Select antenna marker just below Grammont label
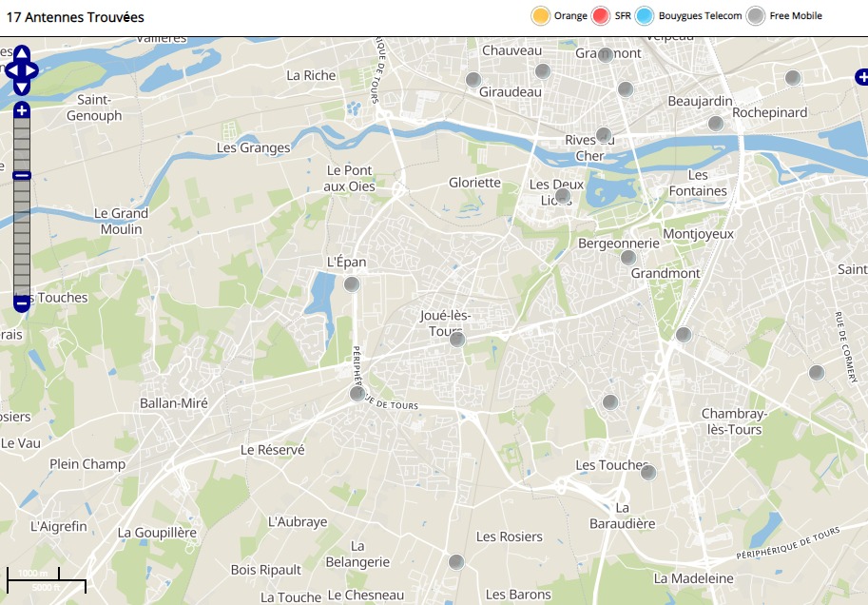868x605 pixels. coord(626,88)
